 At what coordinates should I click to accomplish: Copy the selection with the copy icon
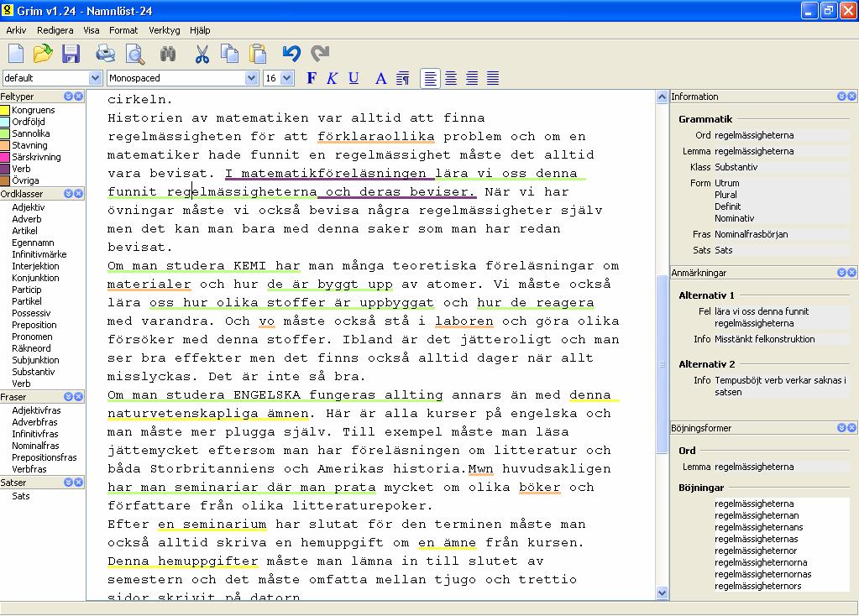tap(229, 54)
